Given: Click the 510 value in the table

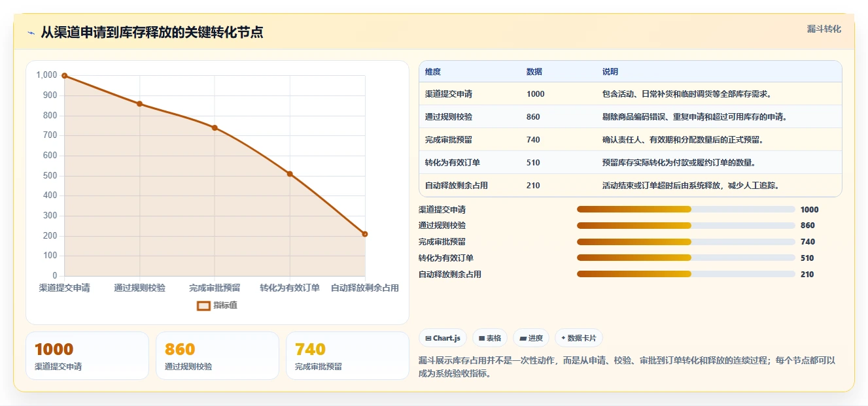Looking at the screenshot, I should coord(533,163).
